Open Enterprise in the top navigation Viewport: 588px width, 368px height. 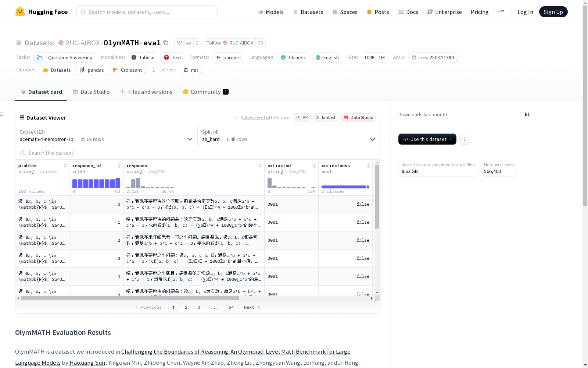pos(444,12)
